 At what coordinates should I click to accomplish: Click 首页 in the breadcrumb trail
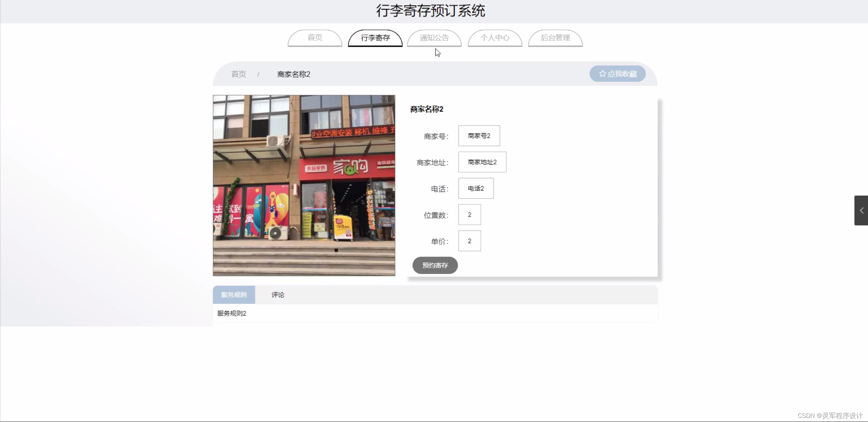point(238,74)
